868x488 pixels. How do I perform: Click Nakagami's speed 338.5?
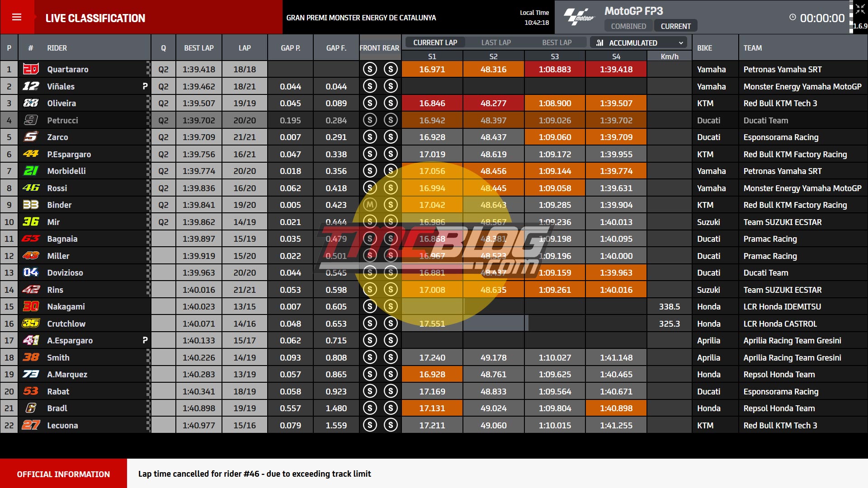(x=670, y=306)
